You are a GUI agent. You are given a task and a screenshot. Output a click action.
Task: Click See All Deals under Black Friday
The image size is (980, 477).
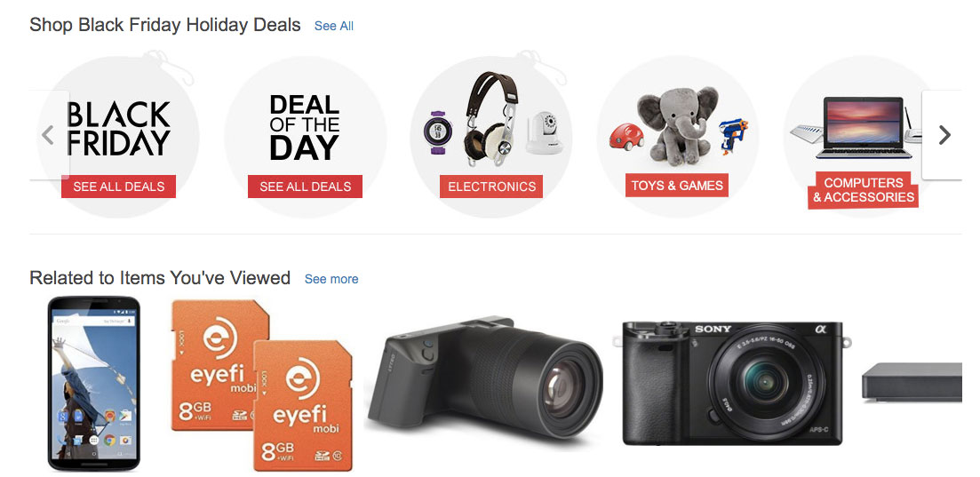coord(119,187)
